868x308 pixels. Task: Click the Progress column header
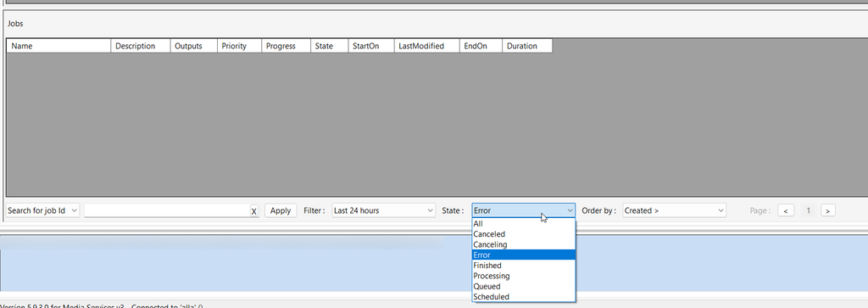[286, 46]
